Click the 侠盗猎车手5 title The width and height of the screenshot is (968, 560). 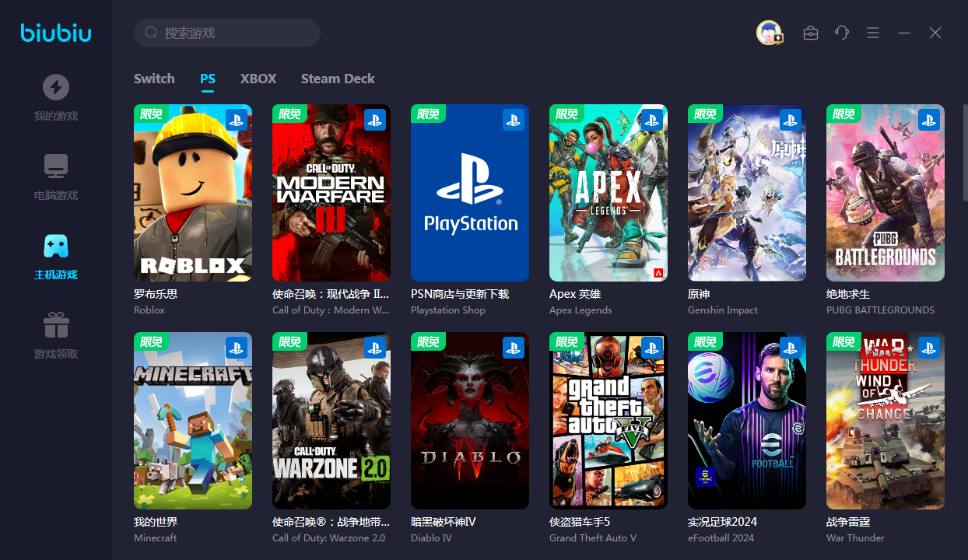pos(580,522)
